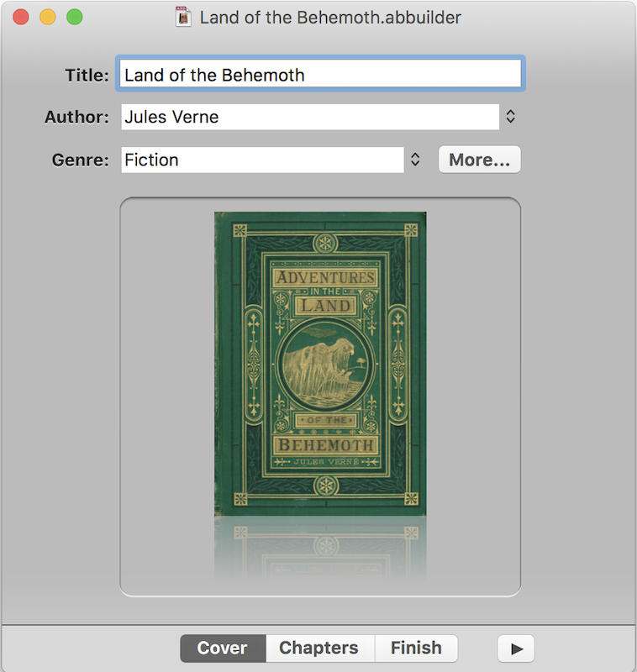Click the Genre field showing Fiction
Screen dimensions: 637x672
[x=261, y=160]
